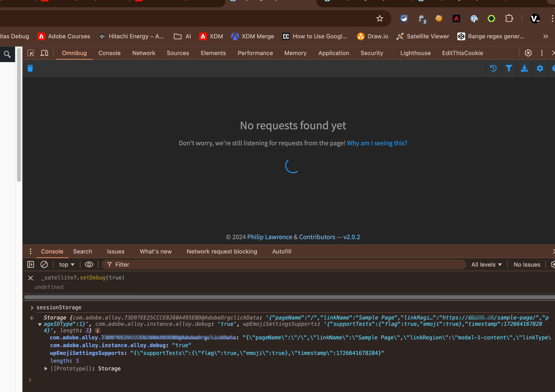Click the console Filter input field
The image size is (555, 392).
point(286,264)
